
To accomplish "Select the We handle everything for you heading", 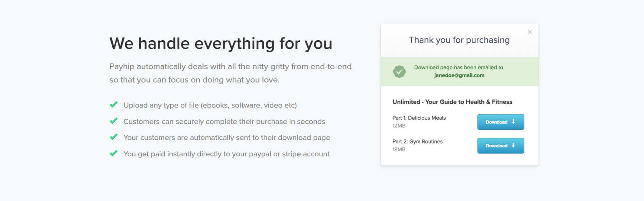I will 221,44.
